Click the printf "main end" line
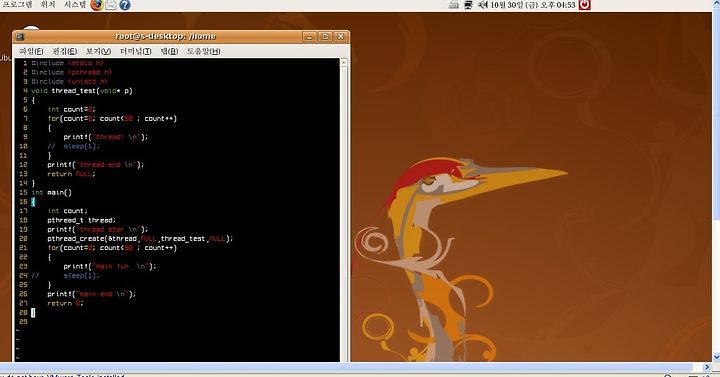 tap(91, 294)
